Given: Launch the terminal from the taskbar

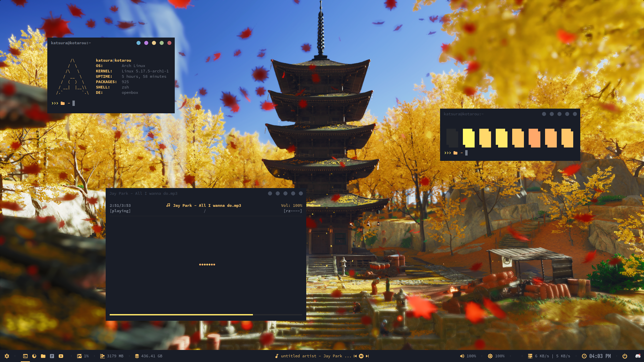Looking at the screenshot, I should (x=25, y=356).
